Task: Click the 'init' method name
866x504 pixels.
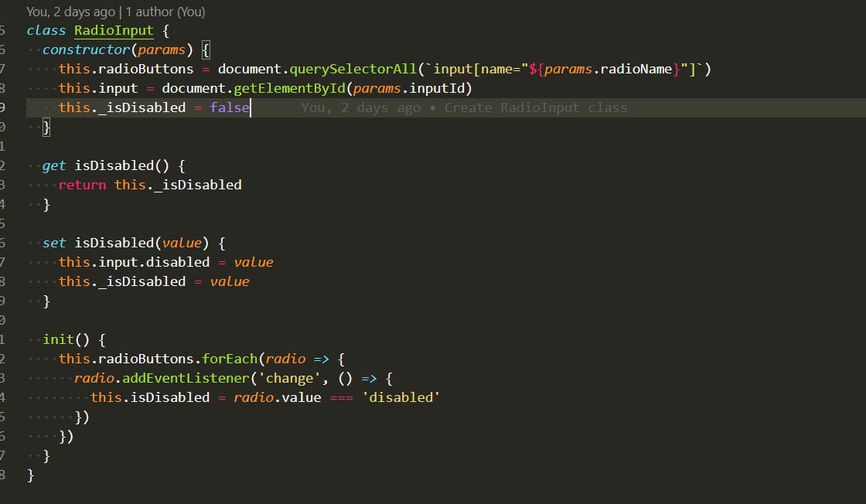Action: 58,339
